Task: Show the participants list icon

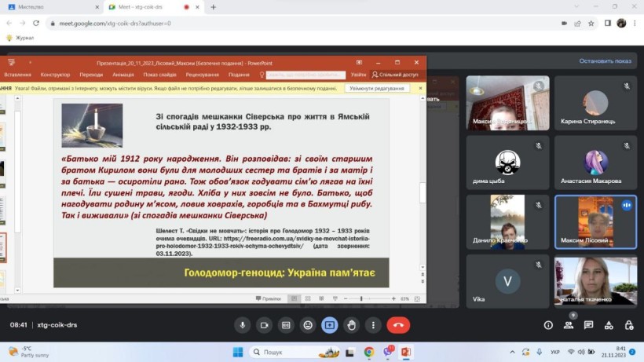Action: (x=569, y=325)
